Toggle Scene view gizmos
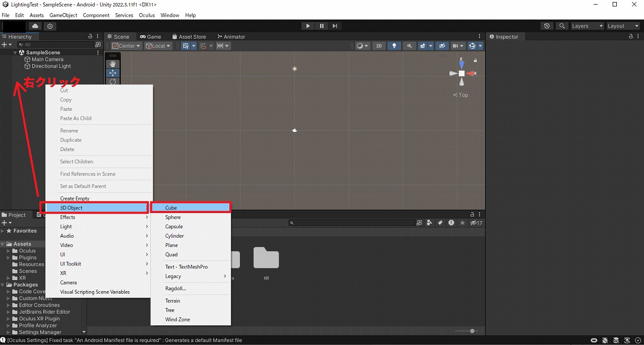The image size is (644, 345). tap(472, 46)
